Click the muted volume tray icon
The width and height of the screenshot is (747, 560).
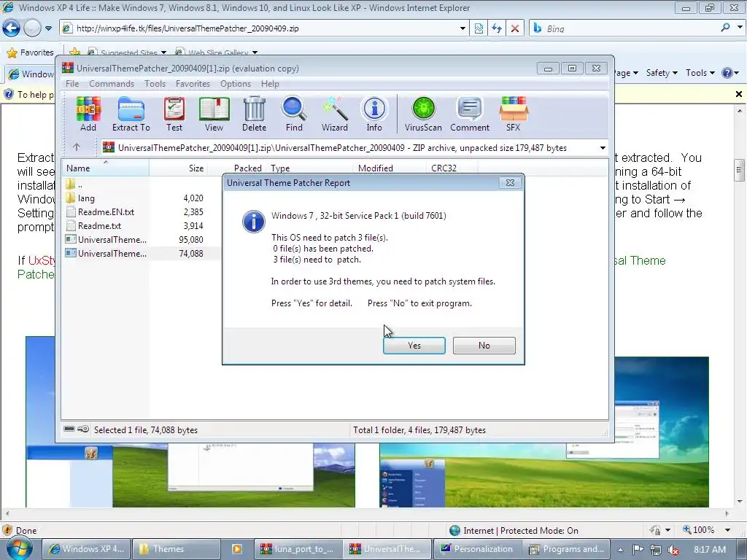673,549
